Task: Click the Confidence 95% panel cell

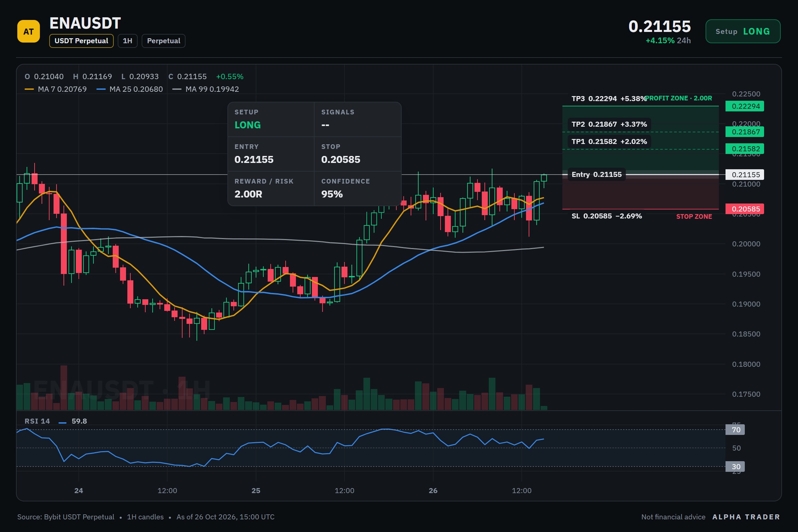Action: coord(358,188)
